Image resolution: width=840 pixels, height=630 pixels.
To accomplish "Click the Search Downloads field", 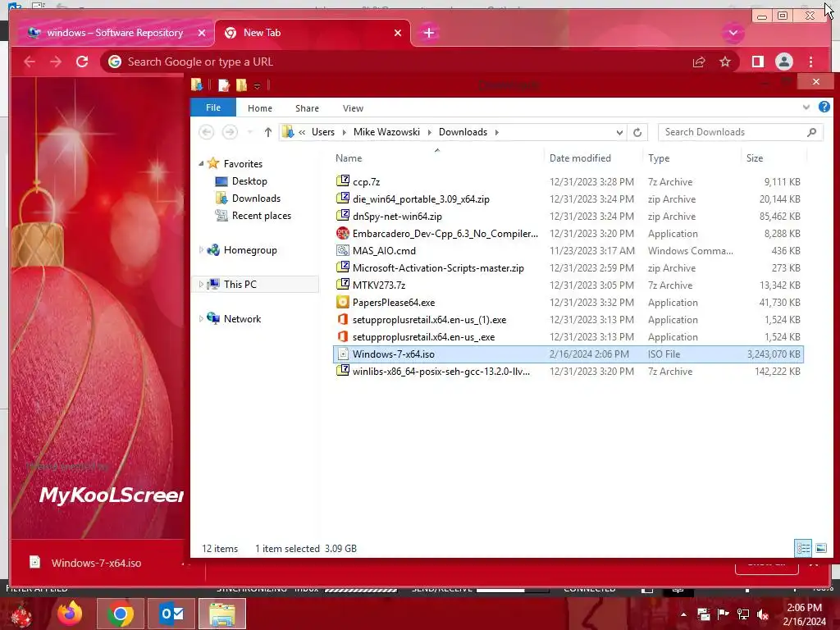I will tap(741, 132).
